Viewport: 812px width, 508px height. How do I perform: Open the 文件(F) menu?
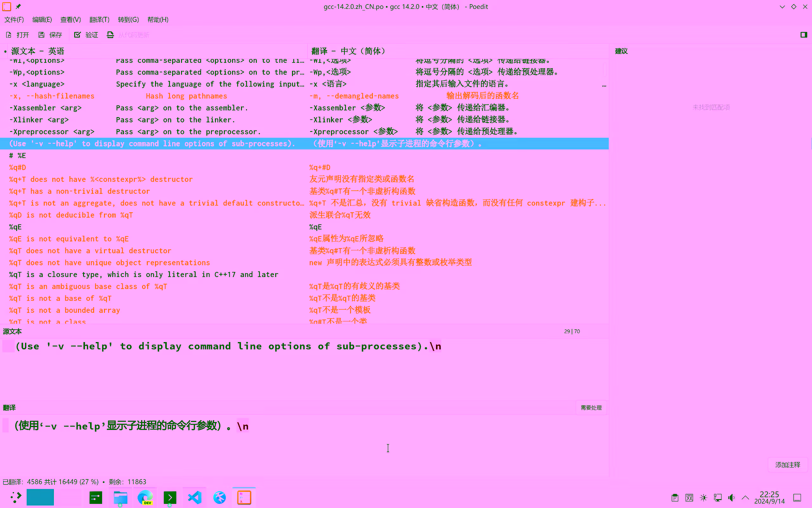click(x=14, y=19)
